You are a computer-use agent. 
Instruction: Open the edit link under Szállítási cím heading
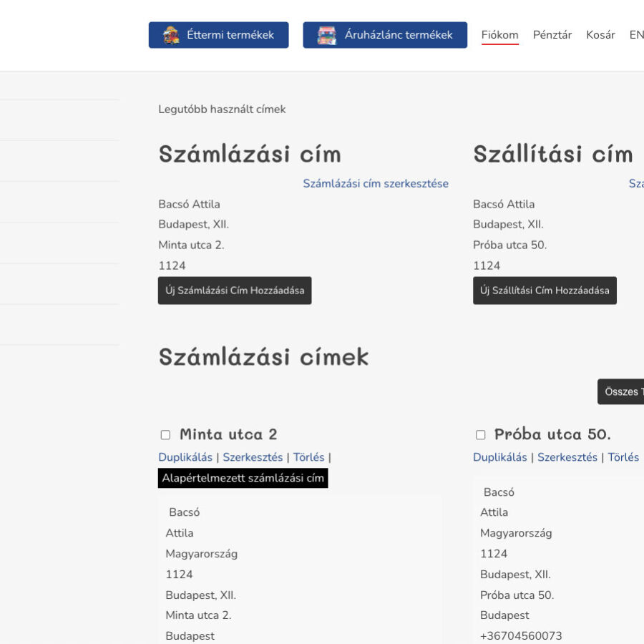tap(636, 184)
